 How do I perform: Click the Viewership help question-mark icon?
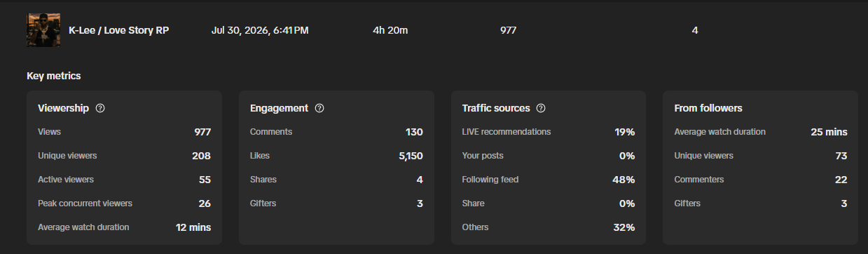click(x=100, y=108)
